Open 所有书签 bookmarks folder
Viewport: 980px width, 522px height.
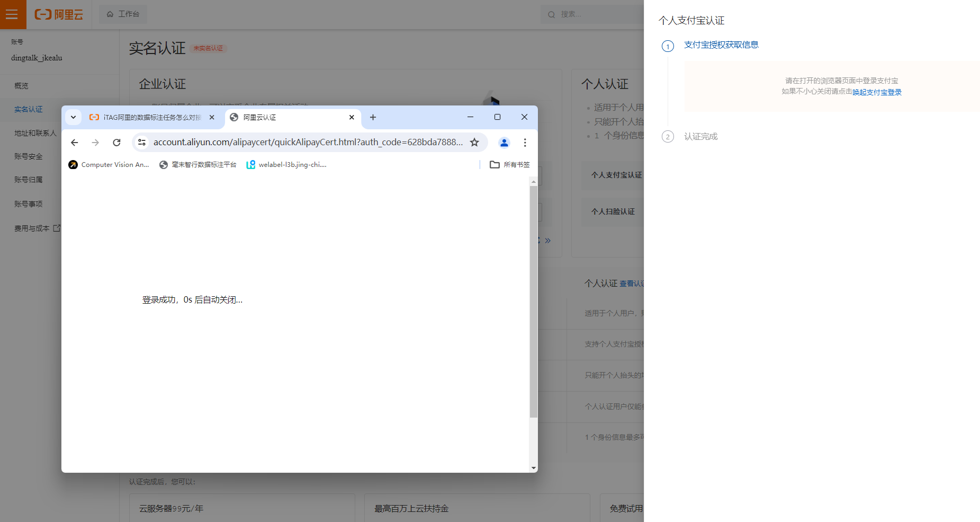click(x=510, y=165)
